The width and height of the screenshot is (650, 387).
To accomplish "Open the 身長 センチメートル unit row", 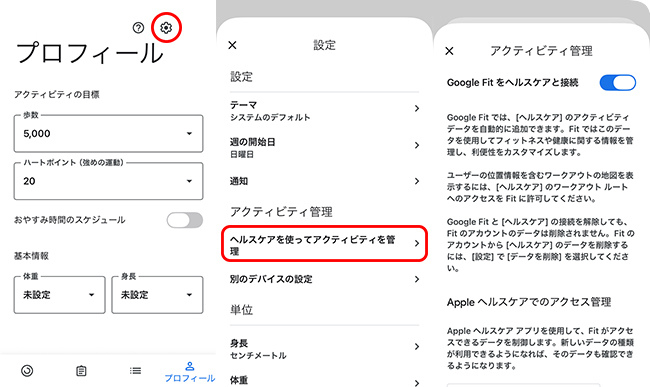I will click(325, 349).
